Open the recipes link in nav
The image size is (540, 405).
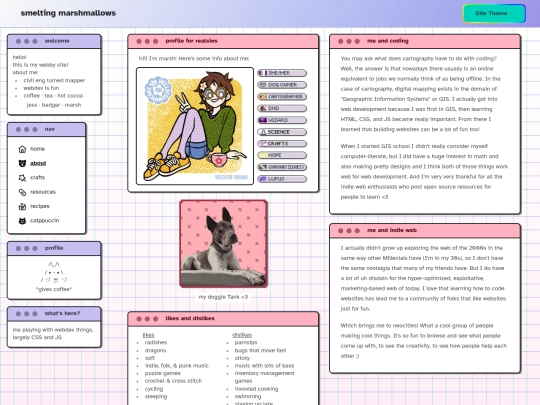40,206
